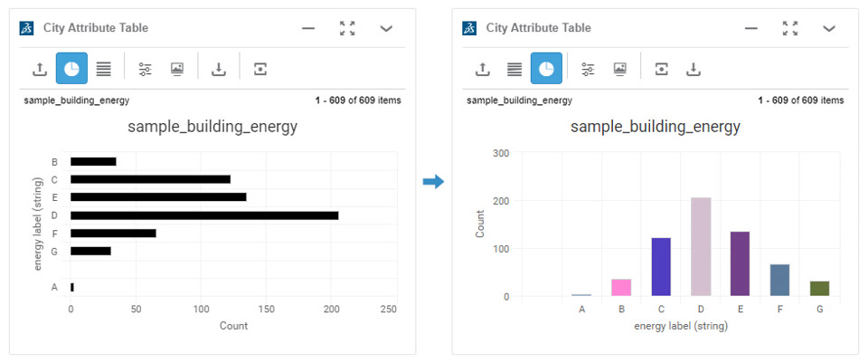Click the download icon in the left panel
This screenshot has width=868, height=363.
219,69
